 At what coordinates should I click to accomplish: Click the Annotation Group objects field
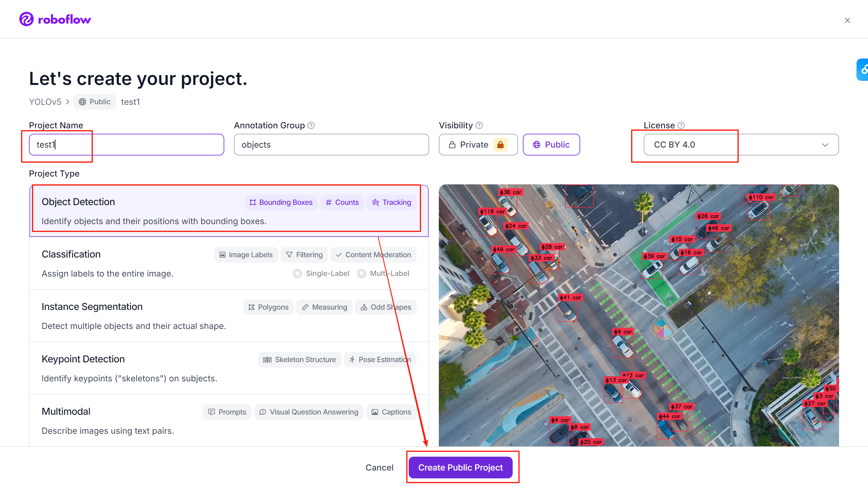coord(331,145)
